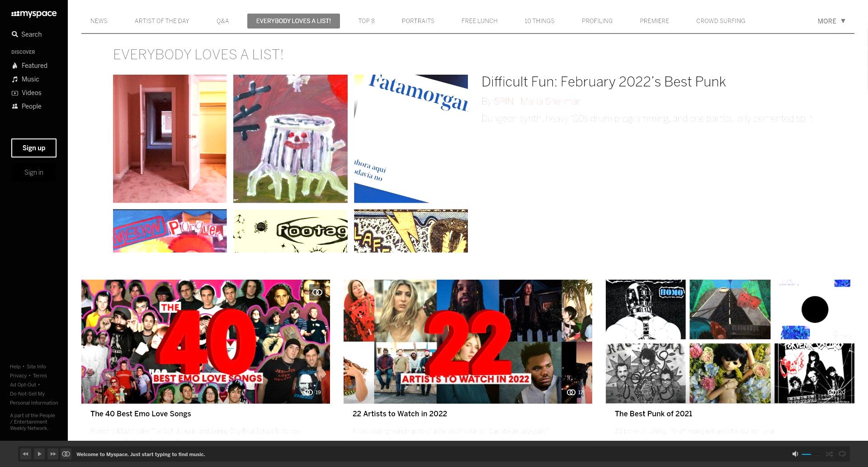Go to Featured in Discover
This screenshot has height=467, width=868.
pyautogui.click(x=29, y=66)
